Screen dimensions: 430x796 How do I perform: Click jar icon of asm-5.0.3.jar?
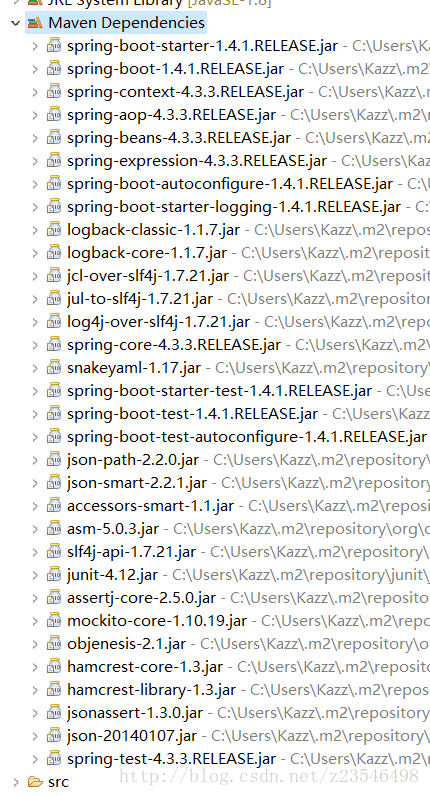pos(54,528)
